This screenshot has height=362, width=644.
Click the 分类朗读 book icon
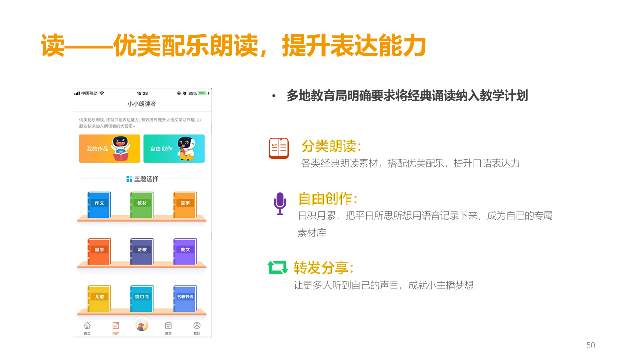279,148
